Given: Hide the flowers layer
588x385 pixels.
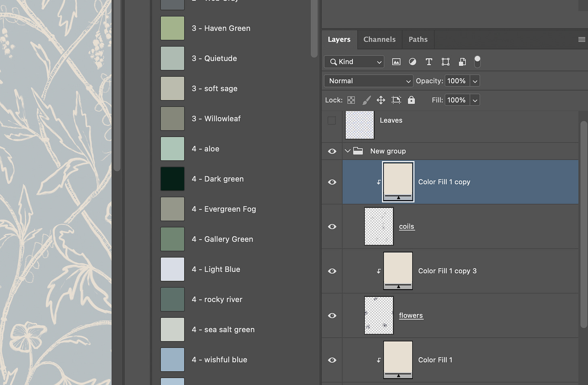Looking at the screenshot, I should pyautogui.click(x=332, y=316).
